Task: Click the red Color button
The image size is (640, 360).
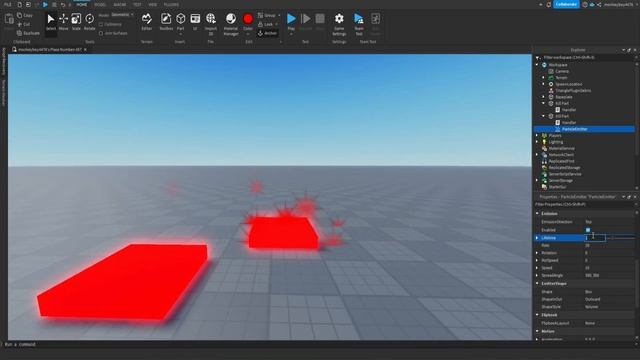Action: (x=248, y=24)
